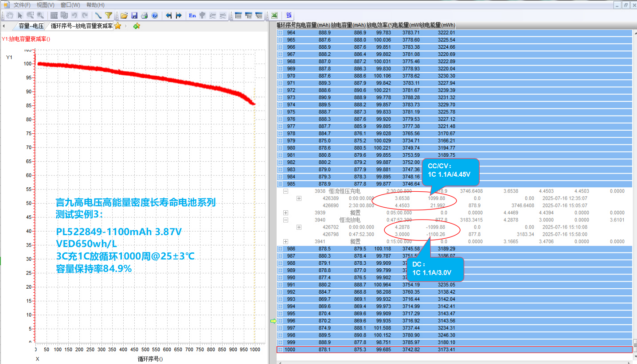637x364 pixels.
Task: Open help via blue question mark icon
Action: click(155, 15)
